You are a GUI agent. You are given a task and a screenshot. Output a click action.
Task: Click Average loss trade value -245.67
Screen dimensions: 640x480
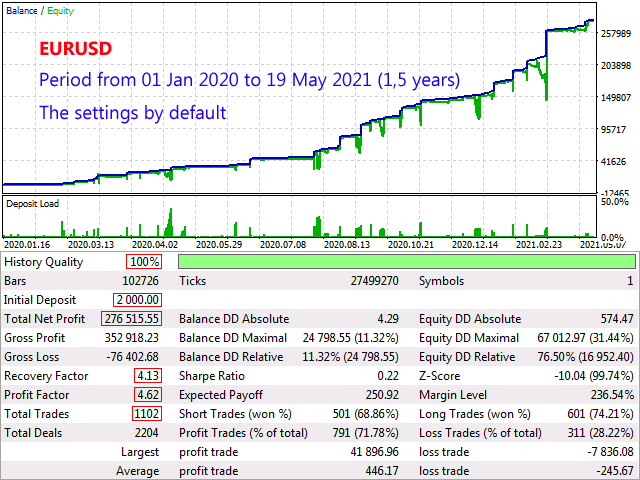(x=615, y=471)
